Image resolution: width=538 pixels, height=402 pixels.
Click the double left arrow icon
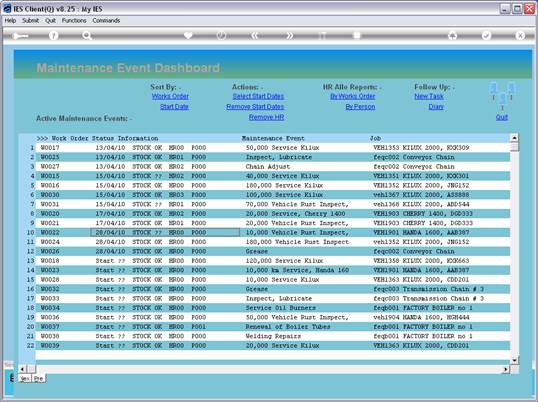pos(255,35)
